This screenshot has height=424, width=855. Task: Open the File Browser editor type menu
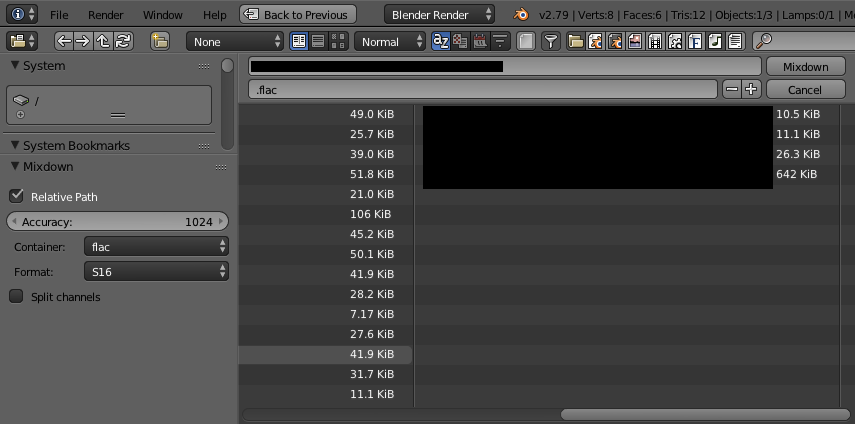click(22, 41)
